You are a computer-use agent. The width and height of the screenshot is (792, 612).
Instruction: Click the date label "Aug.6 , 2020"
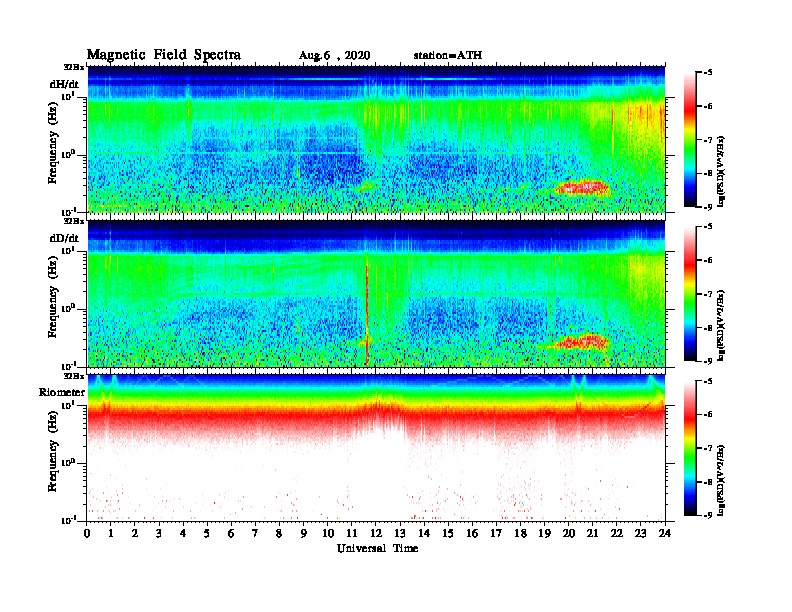pos(334,56)
